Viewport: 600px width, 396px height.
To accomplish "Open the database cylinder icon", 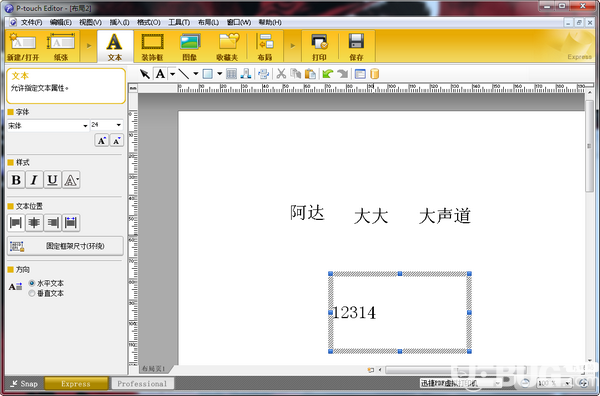I will 375,74.
